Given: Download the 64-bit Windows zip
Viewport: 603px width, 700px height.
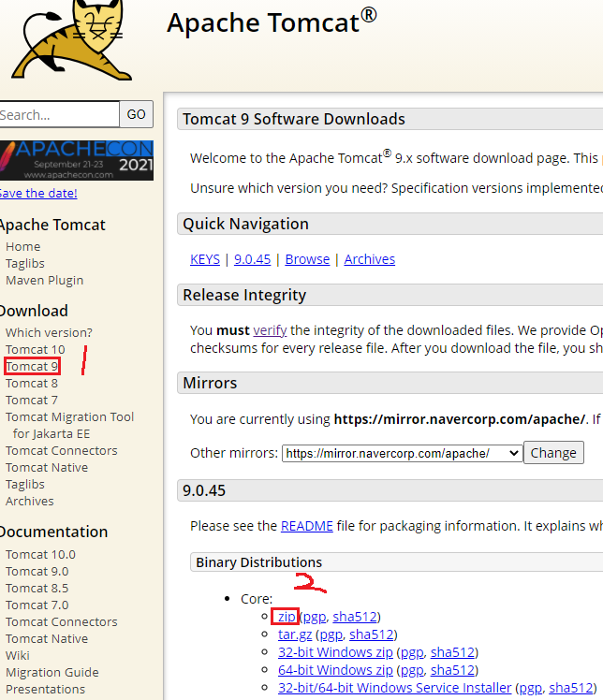Looking at the screenshot, I should pos(335,671).
